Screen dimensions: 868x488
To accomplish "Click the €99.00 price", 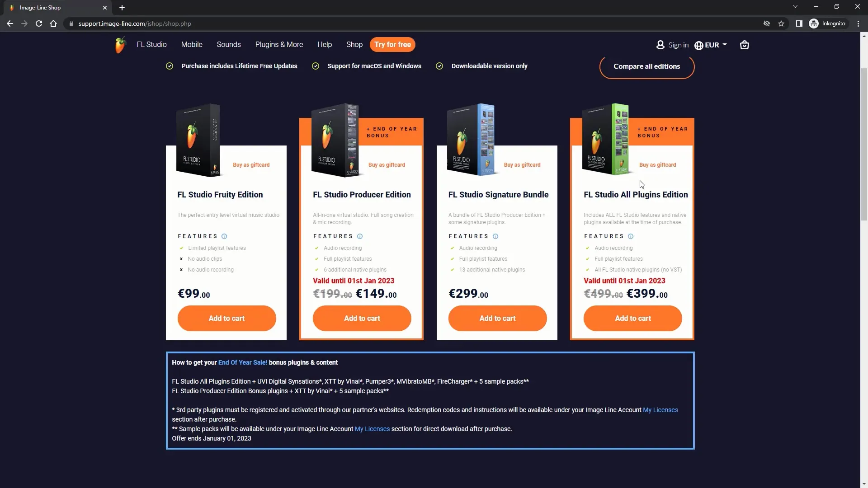I will [x=193, y=294].
